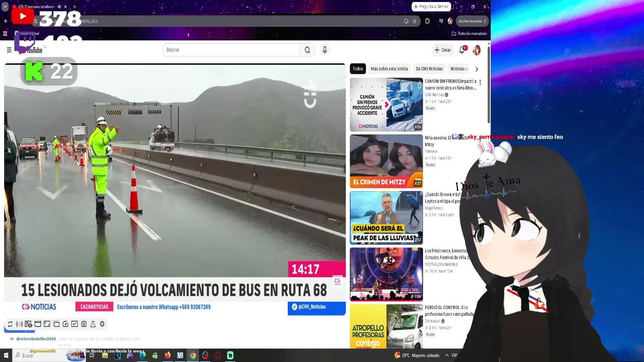Open Chrome from the taskbar
This screenshot has height=362, width=644.
click(193, 355)
